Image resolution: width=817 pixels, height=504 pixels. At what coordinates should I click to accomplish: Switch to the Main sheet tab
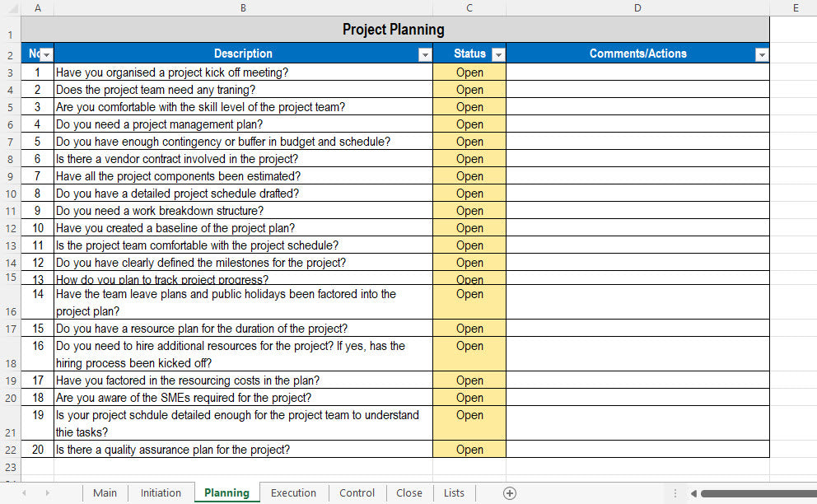[105, 492]
